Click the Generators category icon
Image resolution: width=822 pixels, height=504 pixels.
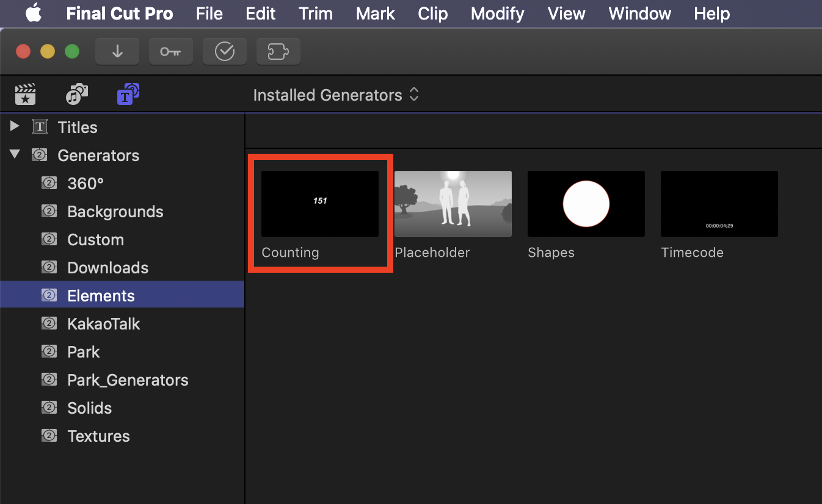point(40,155)
